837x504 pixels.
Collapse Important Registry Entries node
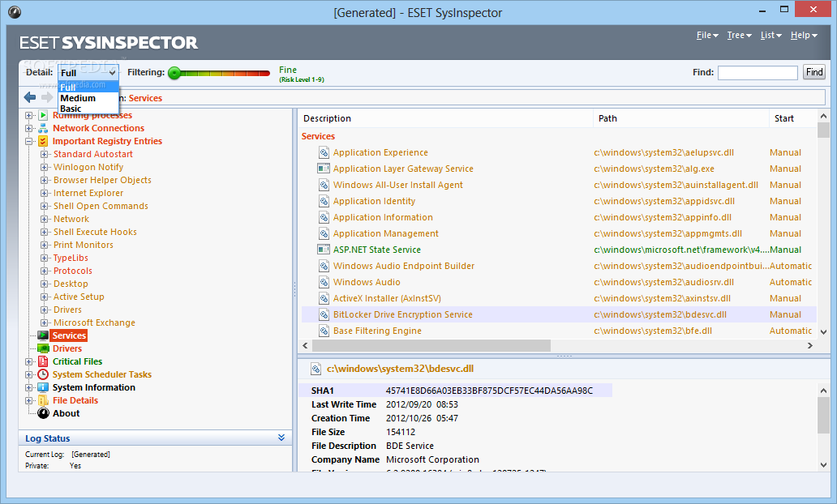pyautogui.click(x=29, y=141)
